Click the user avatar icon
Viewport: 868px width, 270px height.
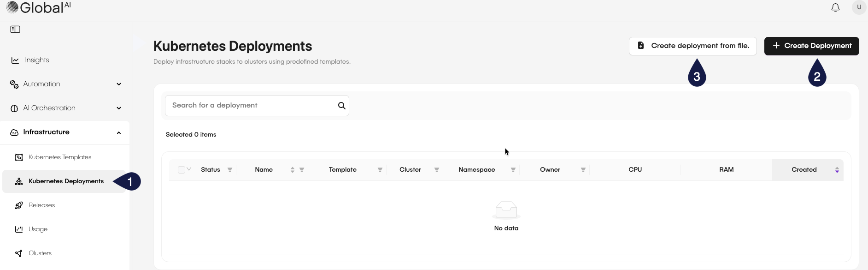point(859,7)
